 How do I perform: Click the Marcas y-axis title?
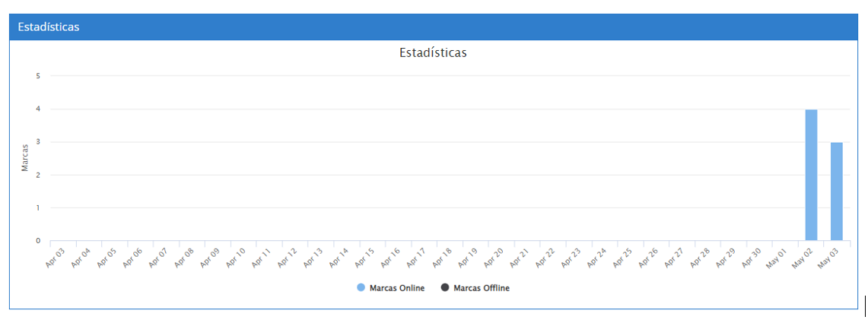pos(24,157)
